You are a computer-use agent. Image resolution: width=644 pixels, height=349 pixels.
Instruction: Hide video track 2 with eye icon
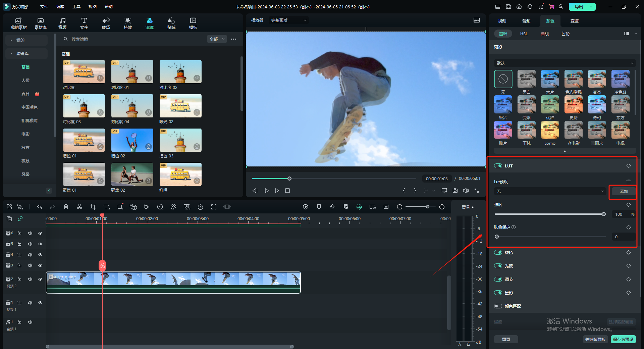[x=40, y=279]
